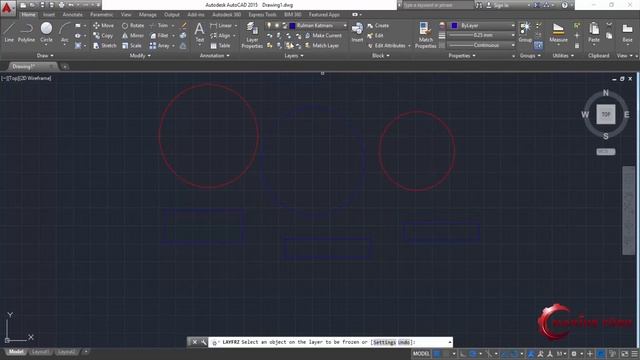
Task: Choose the Move command
Action: point(103,25)
